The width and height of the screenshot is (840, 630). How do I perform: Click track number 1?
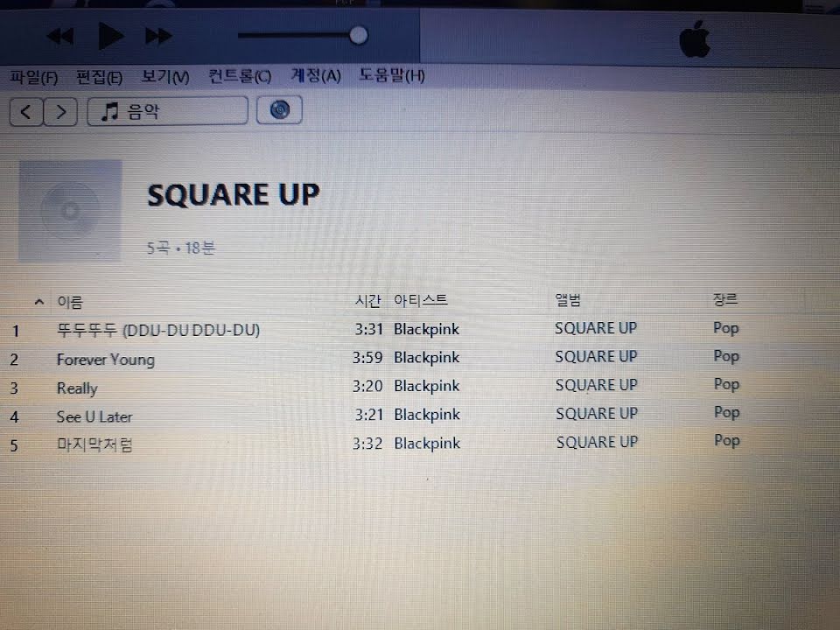click(x=16, y=331)
